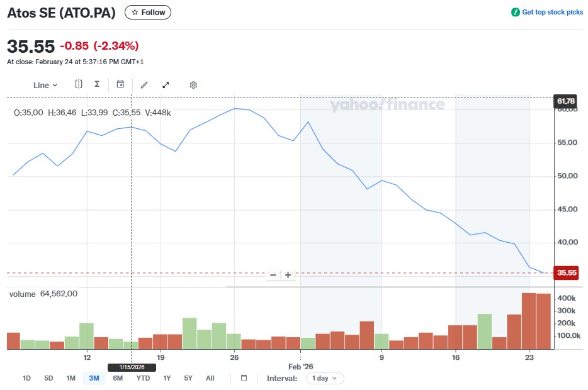
Task: Open the custom date range picker
Action: pyautogui.click(x=244, y=378)
